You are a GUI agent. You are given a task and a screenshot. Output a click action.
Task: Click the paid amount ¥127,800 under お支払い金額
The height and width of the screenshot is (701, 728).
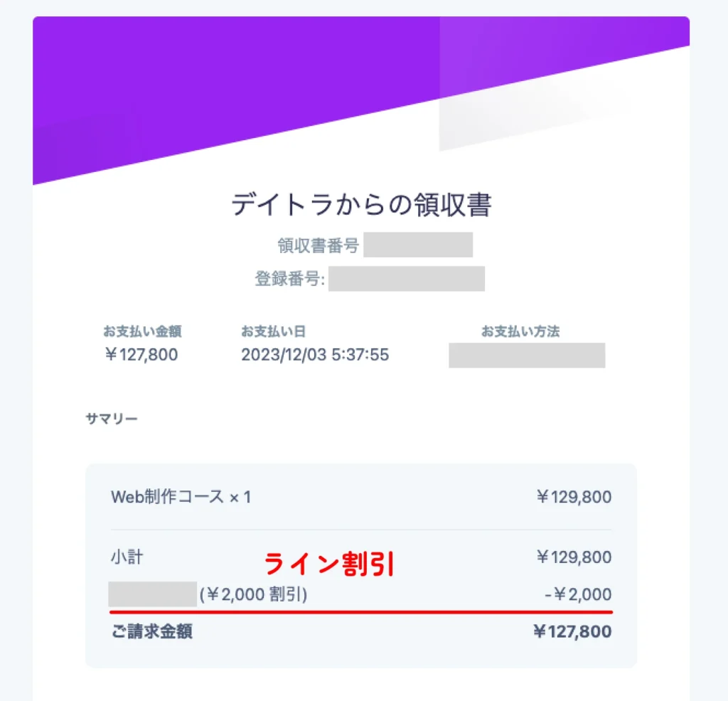coord(141,355)
